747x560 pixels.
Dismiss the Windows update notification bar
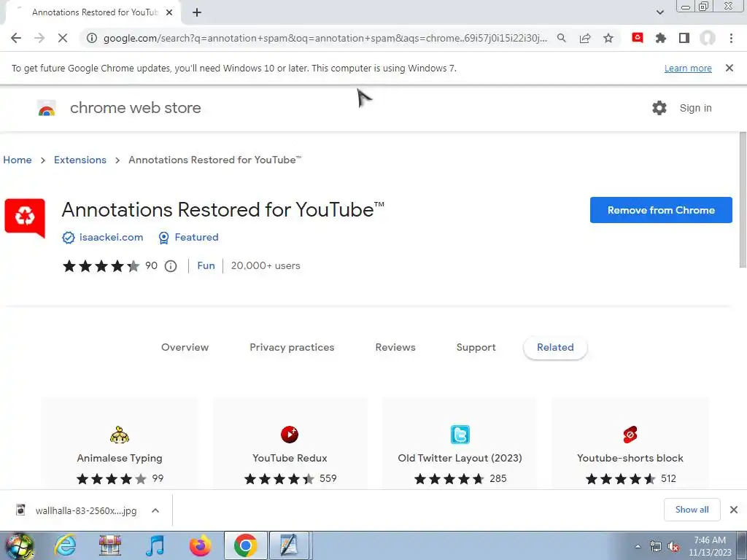tap(729, 68)
